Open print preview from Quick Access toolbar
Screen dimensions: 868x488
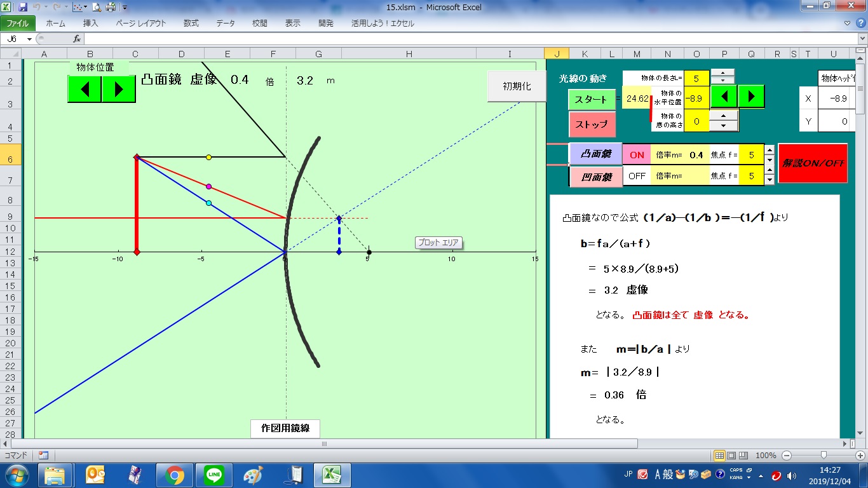point(97,8)
